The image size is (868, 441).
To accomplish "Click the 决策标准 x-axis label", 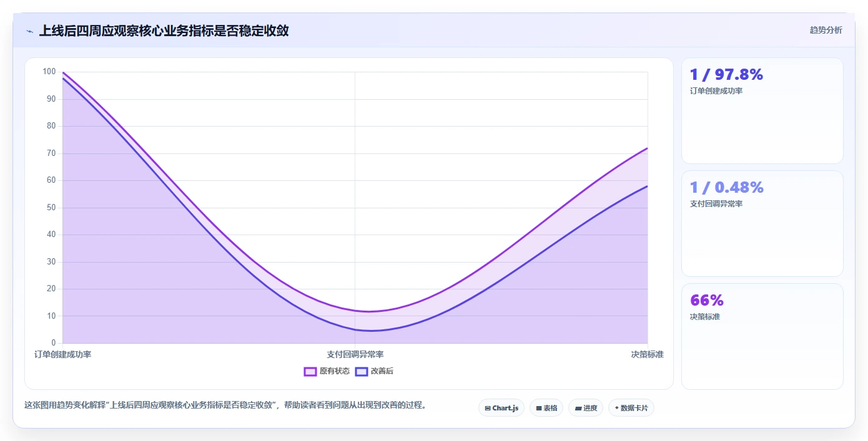I will 648,354.
